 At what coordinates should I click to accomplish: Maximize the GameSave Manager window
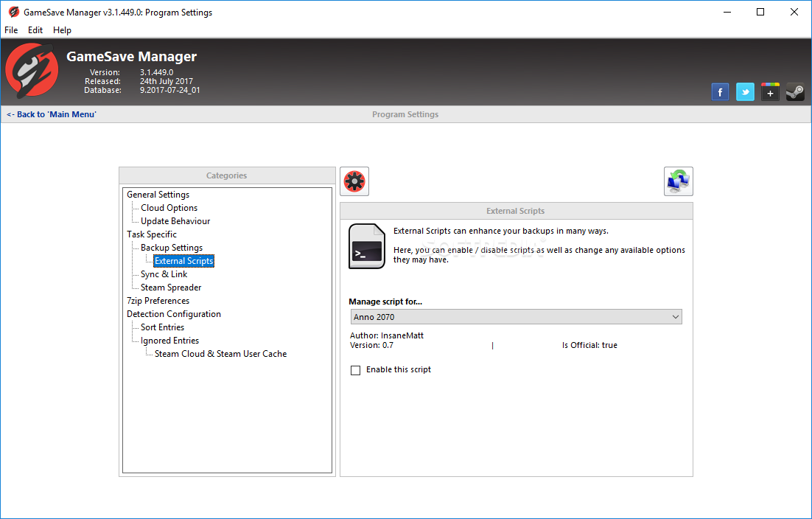point(760,12)
